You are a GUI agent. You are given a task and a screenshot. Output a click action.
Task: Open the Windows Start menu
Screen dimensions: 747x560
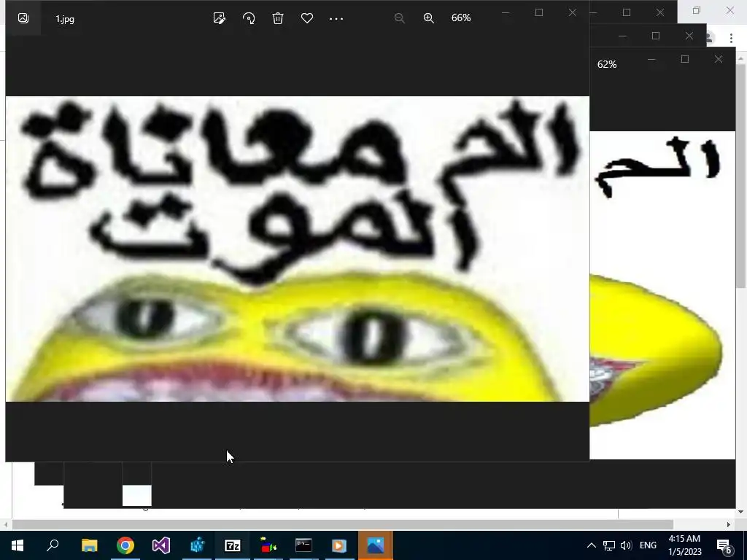tap(18, 545)
